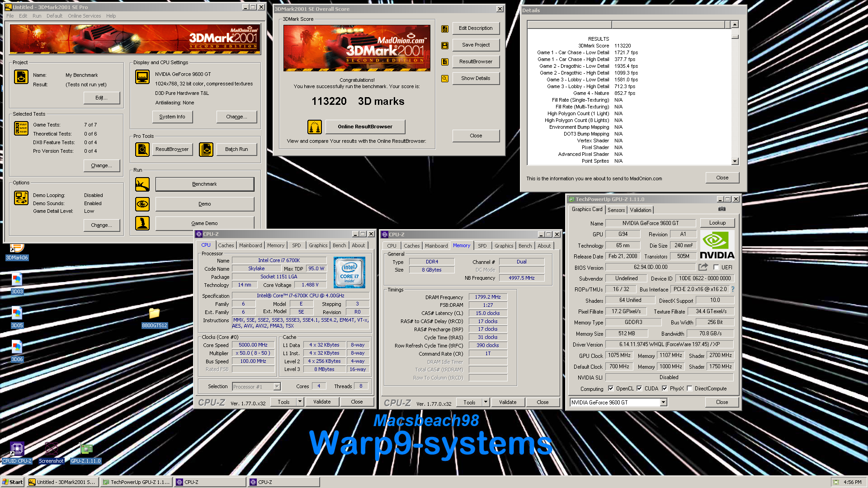Viewport: 868px width, 488px height.
Task: Click the ResultBrowser icon in score window
Action: tap(445, 62)
